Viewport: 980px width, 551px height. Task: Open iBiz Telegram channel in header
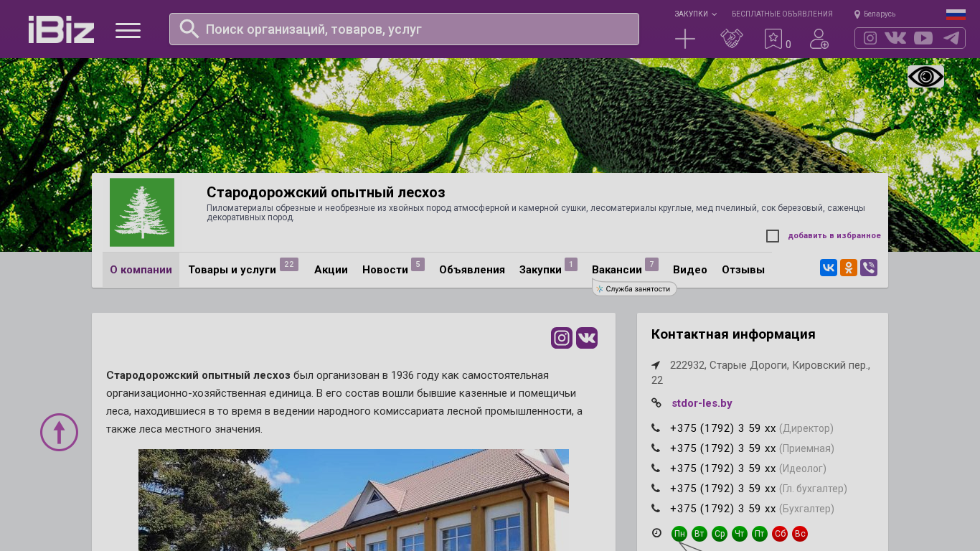pos(951,38)
